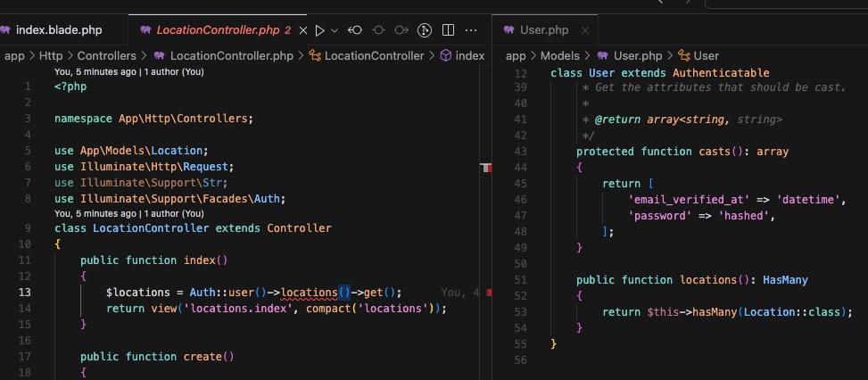Click the squiggled 'locations' call on line 13
Image resolution: width=868 pixels, height=380 pixels.
coord(310,292)
